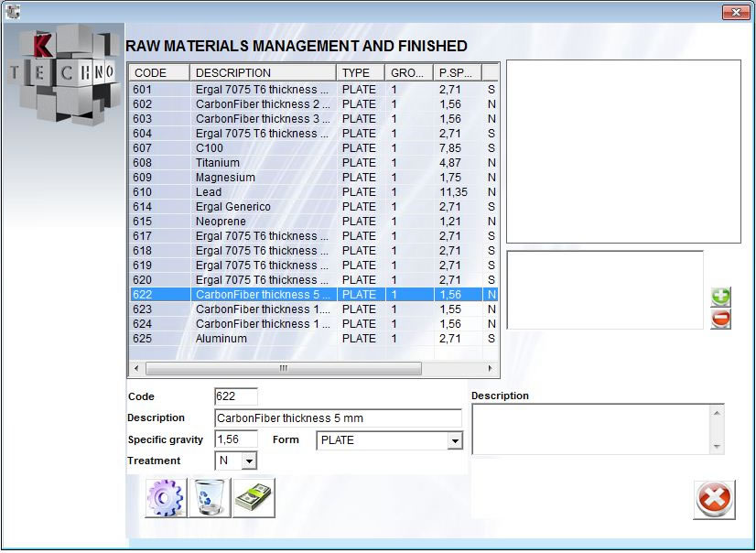756x553 pixels.
Task: Click Description area scroll down arrow
Action: (x=717, y=447)
